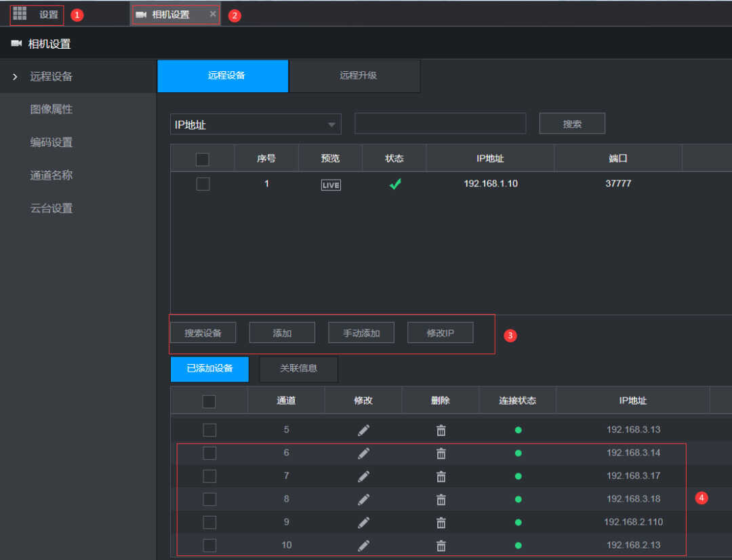The height and width of the screenshot is (560, 732).
Task: Click connection status dot for channel 7
Action: click(518, 477)
